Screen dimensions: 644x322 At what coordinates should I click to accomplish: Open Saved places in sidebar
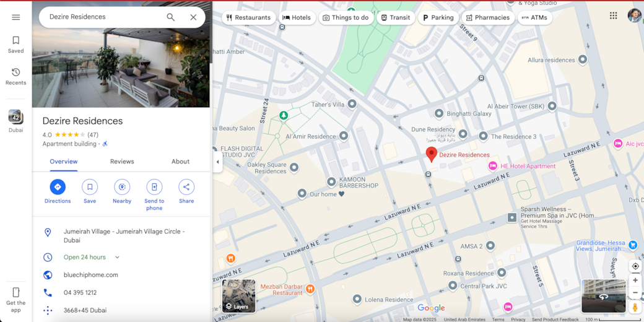tap(15, 45)
